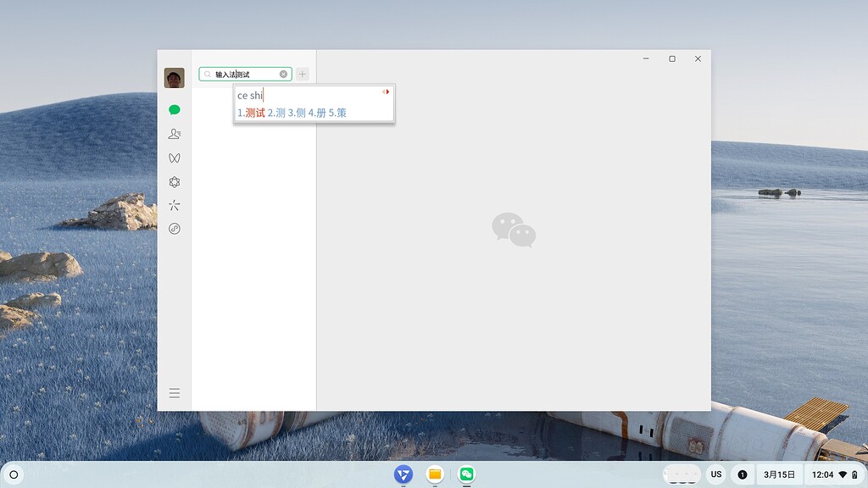868x488 pixels.
Task: Select the US keyboard input indicator
Action: click(x=716, y=474)
